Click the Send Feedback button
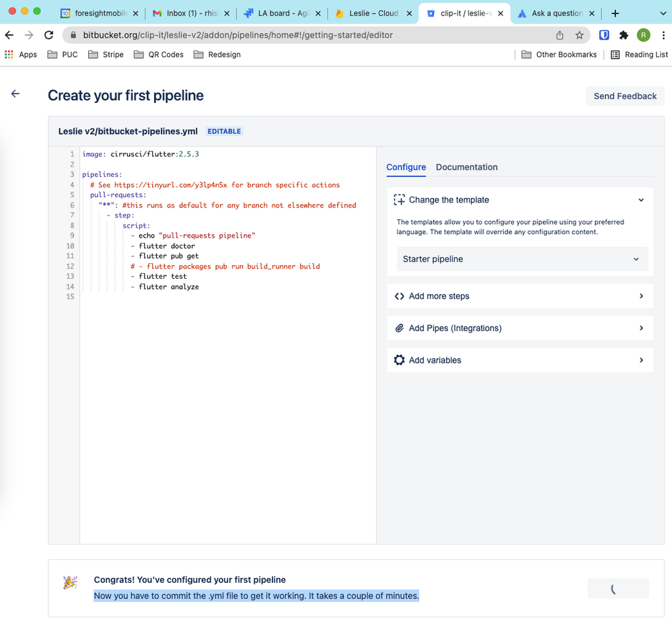The image size is (672, 632). (x=625, y=96)
